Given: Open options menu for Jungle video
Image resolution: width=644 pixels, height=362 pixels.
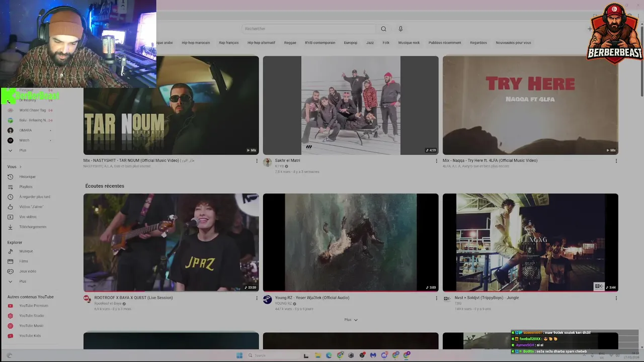Looking at the screenshot, I should 616,298.
